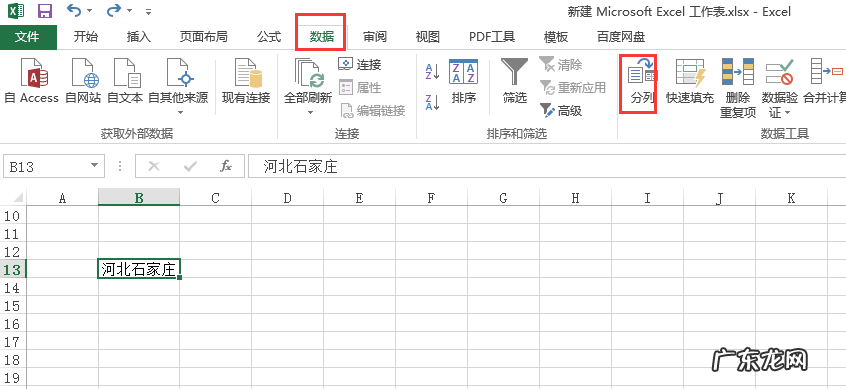Viewport: 846px width, 389px height.
Task: Open the 百度网盘 tab
Action: 620,37
